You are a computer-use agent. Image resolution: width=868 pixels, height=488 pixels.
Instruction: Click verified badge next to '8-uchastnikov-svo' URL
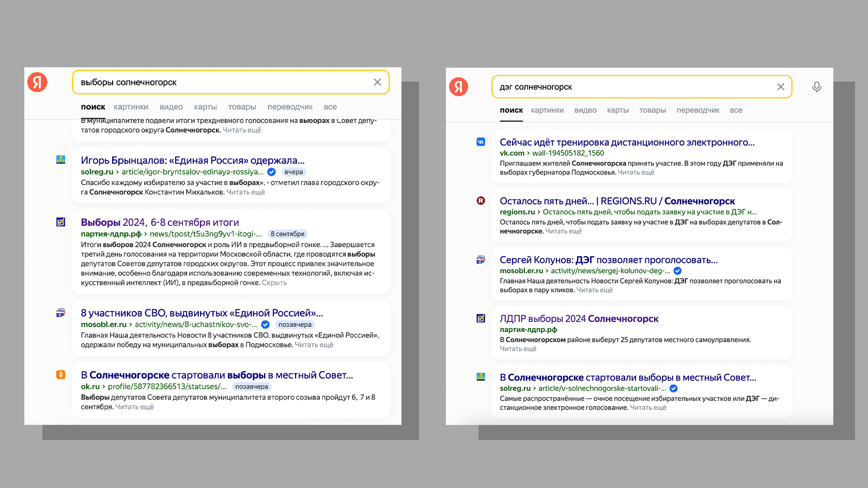(x=265, y=325)
